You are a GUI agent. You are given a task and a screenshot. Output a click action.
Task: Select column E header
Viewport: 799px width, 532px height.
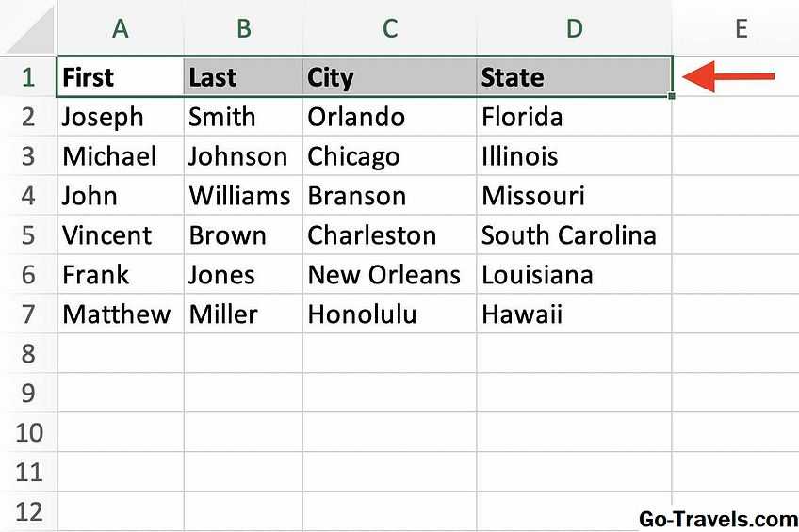(741, 28)
